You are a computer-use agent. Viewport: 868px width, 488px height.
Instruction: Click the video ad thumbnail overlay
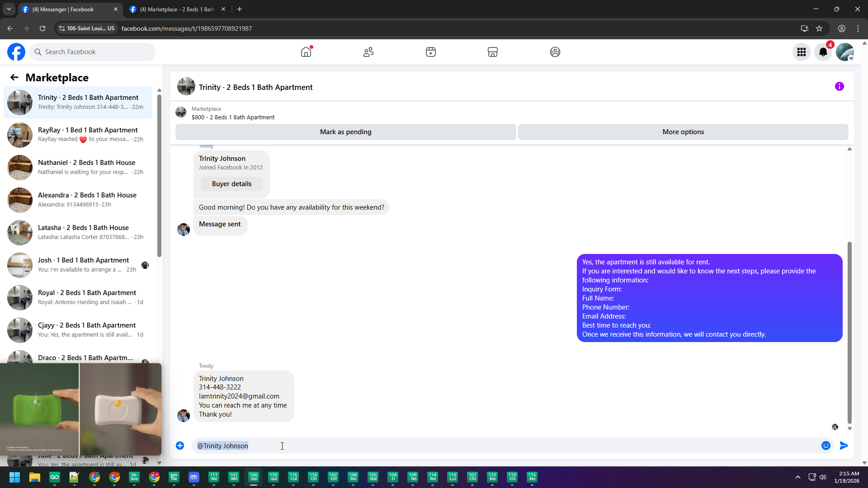[x=80, y=409]
